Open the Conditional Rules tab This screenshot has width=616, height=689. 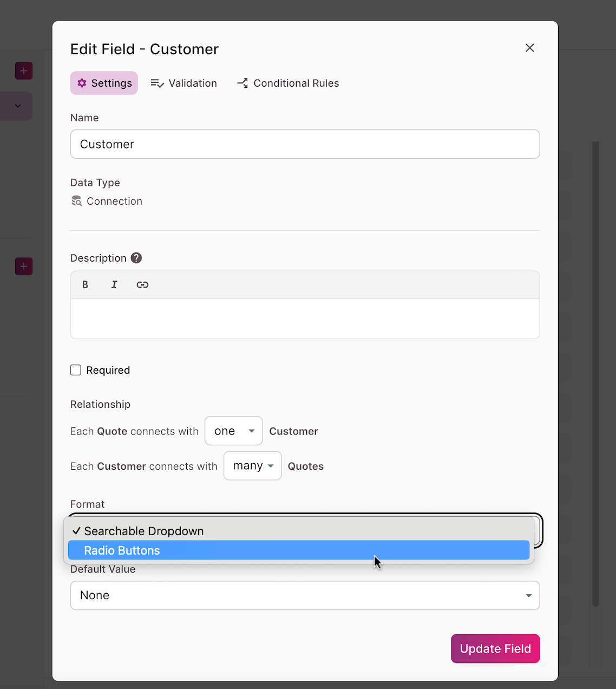pyautogui.click(x=288, y=83)
